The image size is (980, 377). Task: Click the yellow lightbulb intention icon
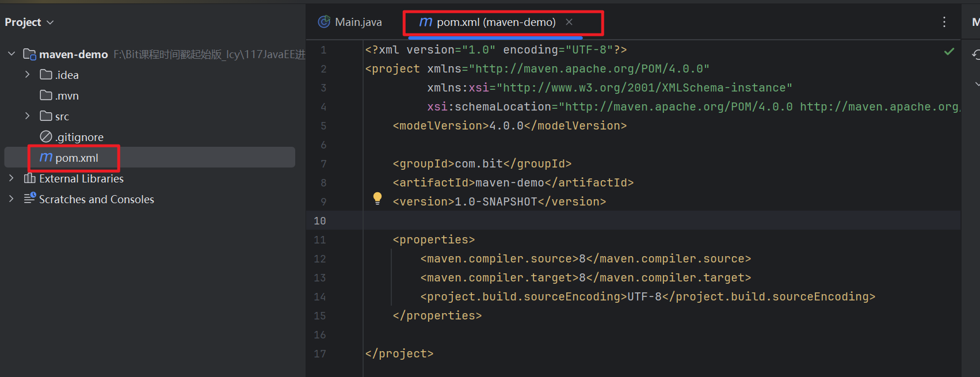pos(377,199)
